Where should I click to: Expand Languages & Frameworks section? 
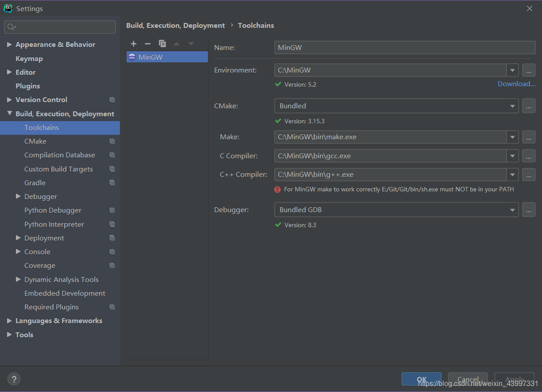pos(9,321)
